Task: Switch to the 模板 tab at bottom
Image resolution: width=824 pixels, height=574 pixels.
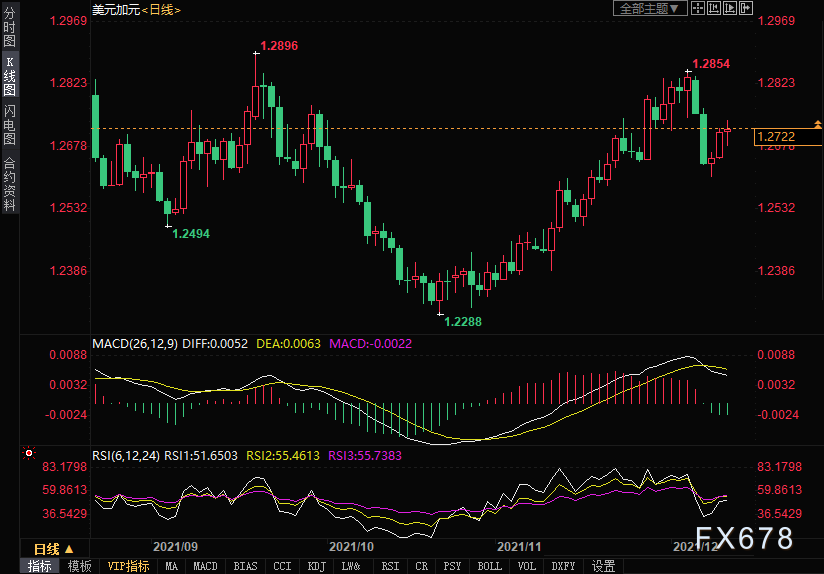Action: 79,566
